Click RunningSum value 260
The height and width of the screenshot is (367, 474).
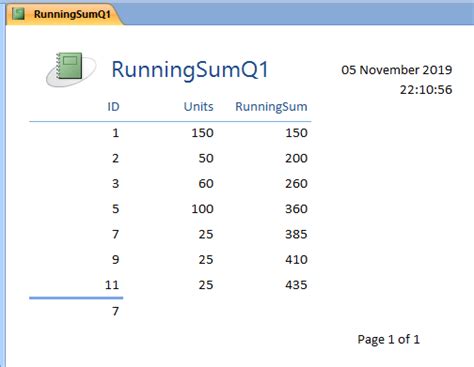coord(296,184)
